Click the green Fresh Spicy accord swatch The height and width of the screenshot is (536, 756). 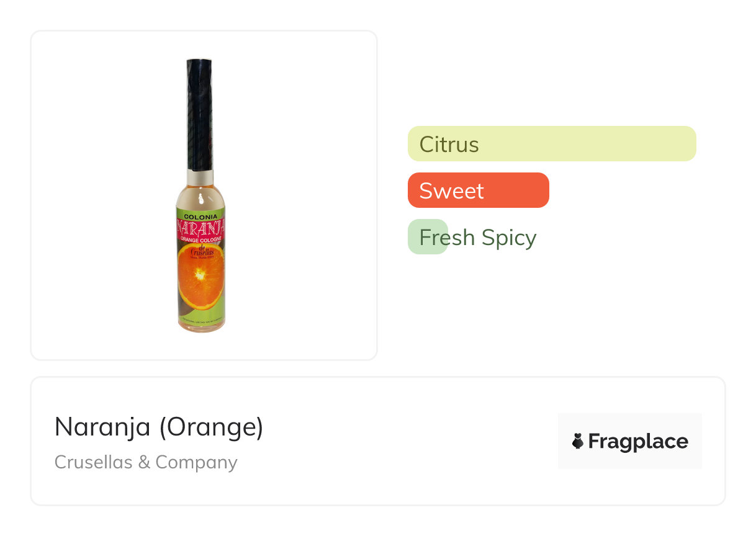[x=428, y=237]
